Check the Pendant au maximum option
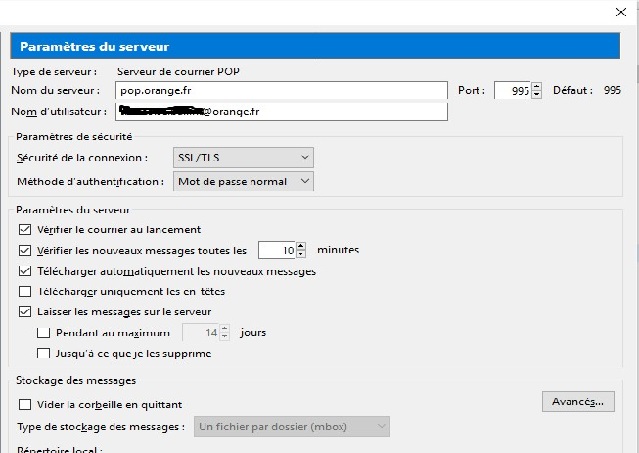639x453 pixels. click(x=43, y=332)
